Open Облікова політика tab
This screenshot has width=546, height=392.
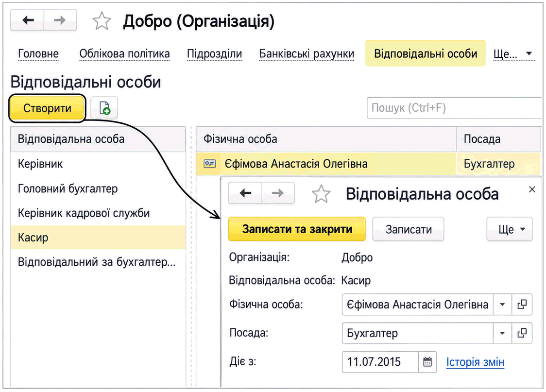124,53
